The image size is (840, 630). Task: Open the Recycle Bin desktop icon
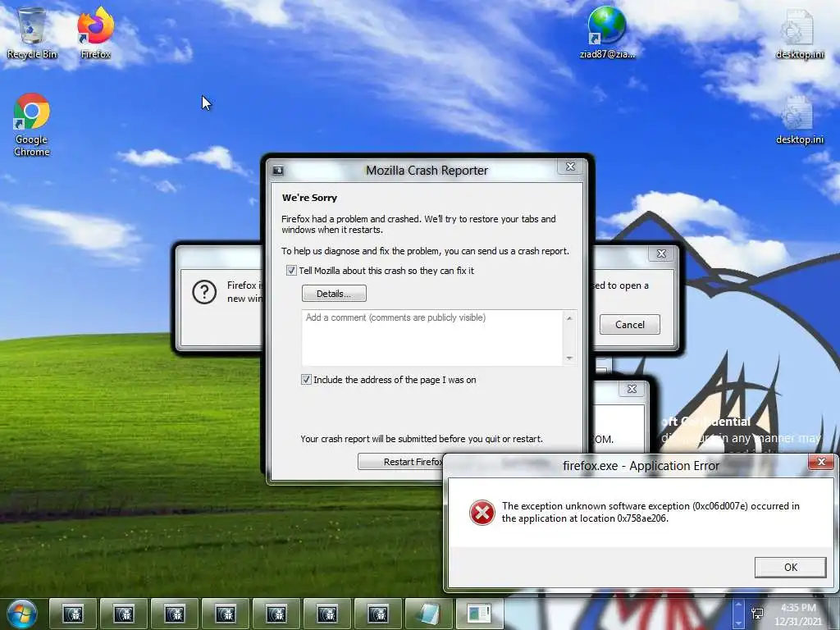tap(32, 33)
